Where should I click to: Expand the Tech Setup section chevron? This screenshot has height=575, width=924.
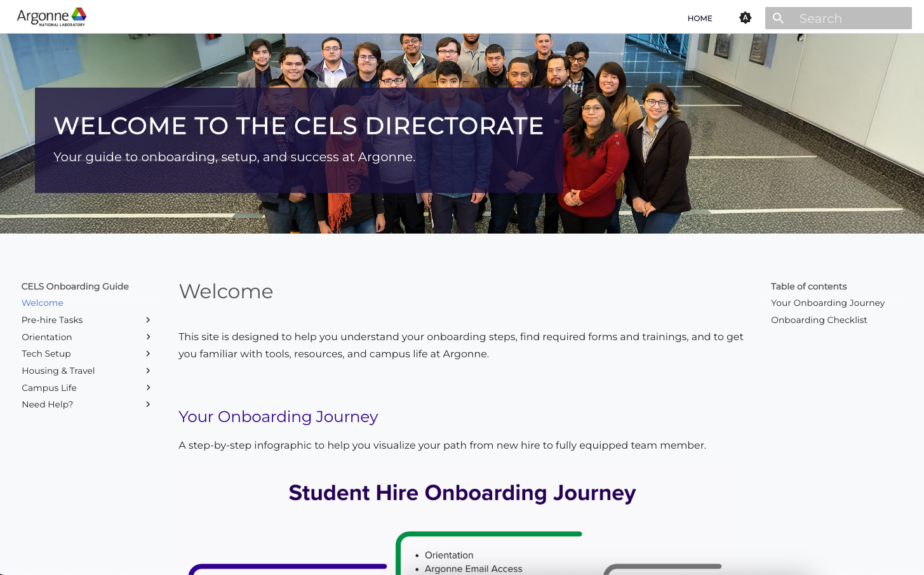click(x=147, y=354)
